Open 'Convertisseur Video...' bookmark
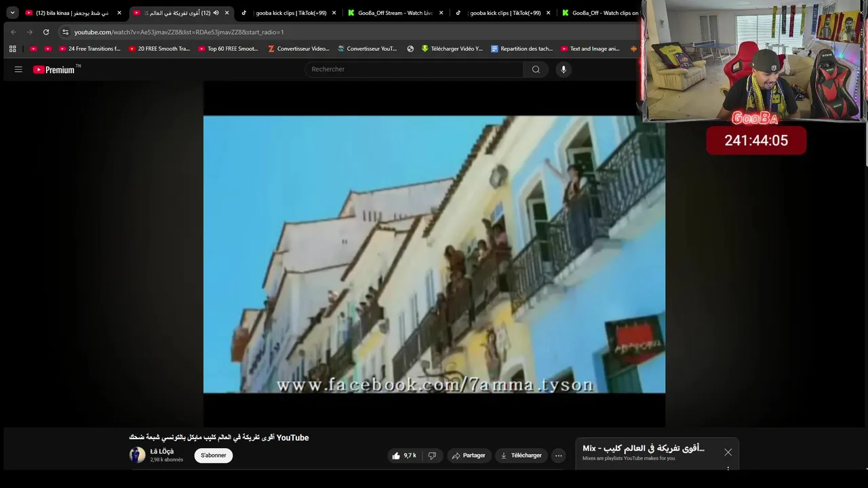Screen dimensions: 868x488 coord(299,49)
